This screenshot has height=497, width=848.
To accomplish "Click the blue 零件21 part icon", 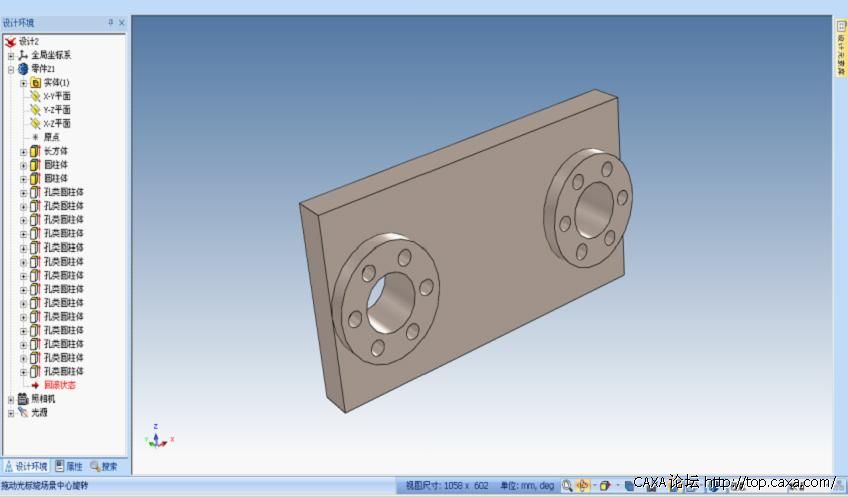I will (x=23, y=69).
